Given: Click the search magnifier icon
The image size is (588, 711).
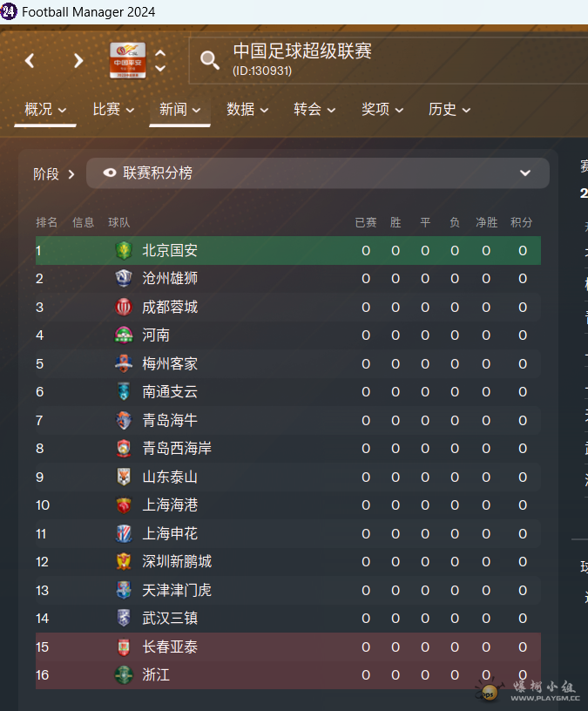Looking at the screenshot, I should pyautogui.click(x=210, y=59).
